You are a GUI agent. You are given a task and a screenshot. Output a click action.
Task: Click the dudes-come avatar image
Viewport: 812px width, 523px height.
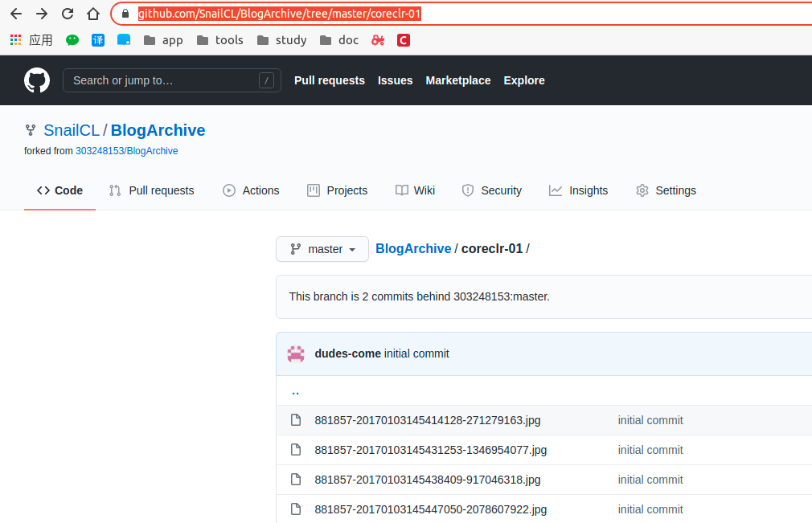click(296, 353)
